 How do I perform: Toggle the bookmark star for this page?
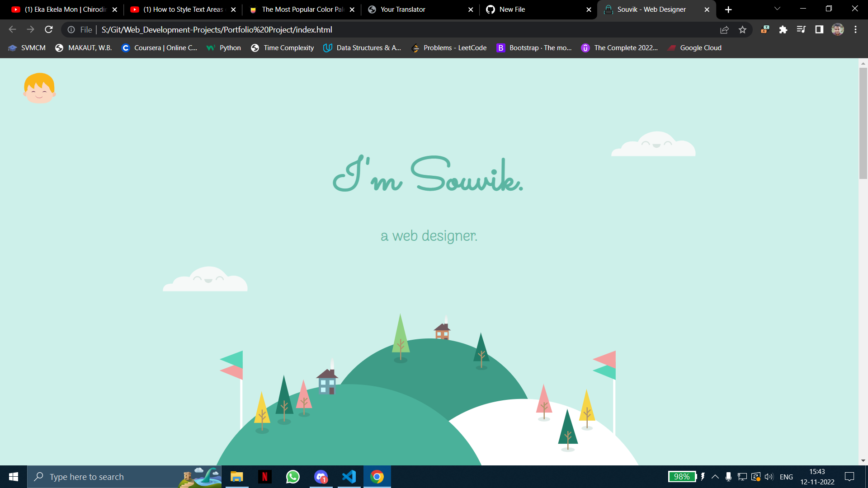(742, 29)
